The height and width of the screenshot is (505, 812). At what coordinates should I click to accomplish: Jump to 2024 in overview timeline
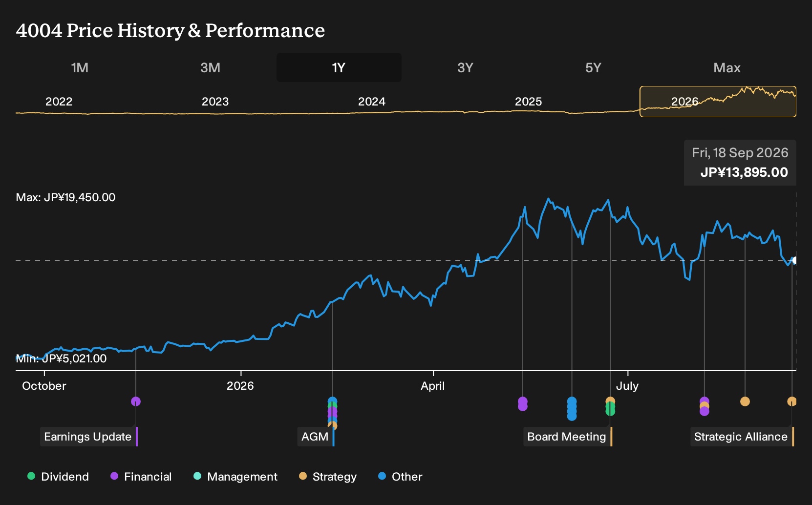pyautogui.click(x=372, y=102)
